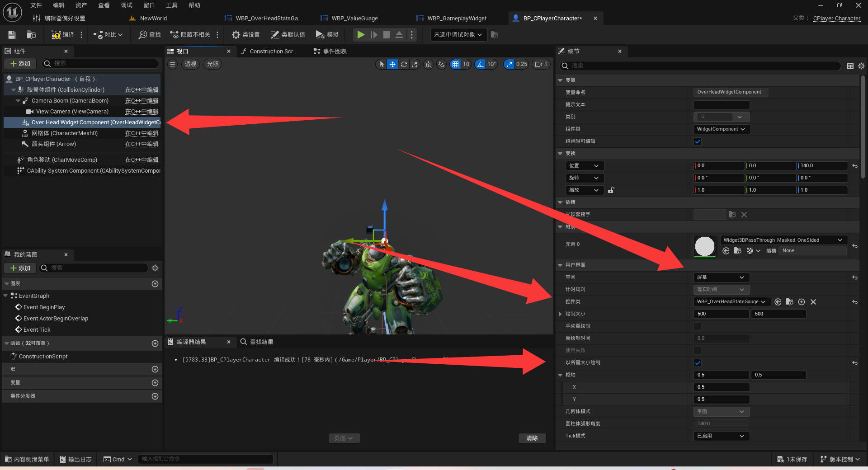Open grid snap value 10 dropdown
Image resolution: width=868 pixels, height=470 pixels.
point(466,64)
